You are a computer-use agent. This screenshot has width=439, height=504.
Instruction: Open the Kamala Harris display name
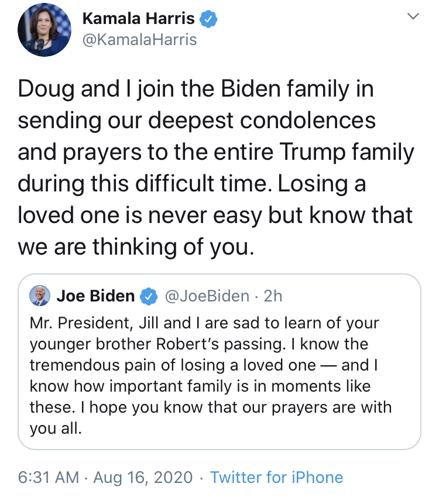tap(138, 19)
